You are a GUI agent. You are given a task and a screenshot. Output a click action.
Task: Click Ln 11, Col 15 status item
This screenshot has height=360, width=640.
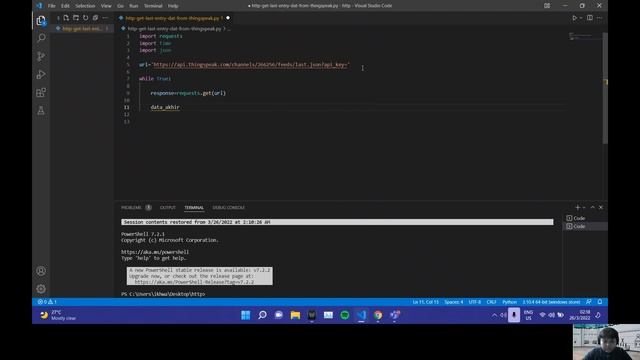(x=425, y=302)
